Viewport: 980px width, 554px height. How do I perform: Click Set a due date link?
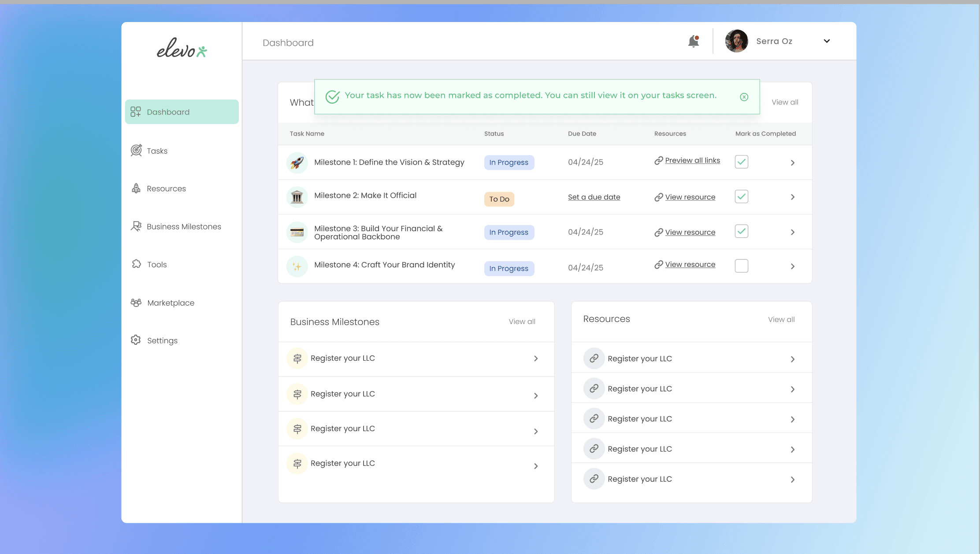594,197
